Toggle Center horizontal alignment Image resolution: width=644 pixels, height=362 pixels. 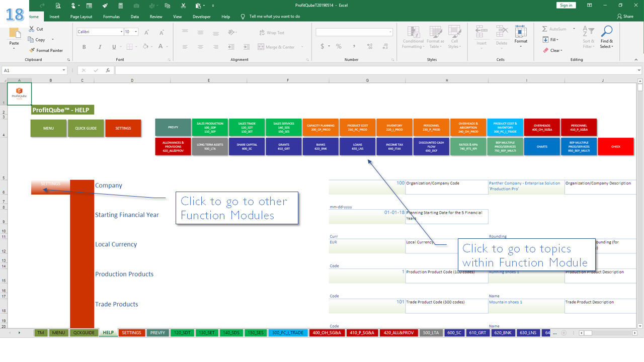click(200, 47)
